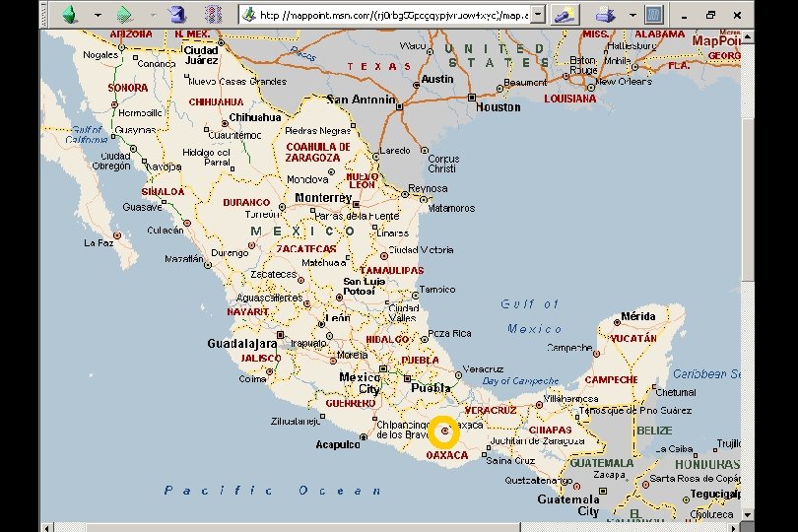Click the Nogales city label
The image size is (798, 532).
tap(100, 54)
